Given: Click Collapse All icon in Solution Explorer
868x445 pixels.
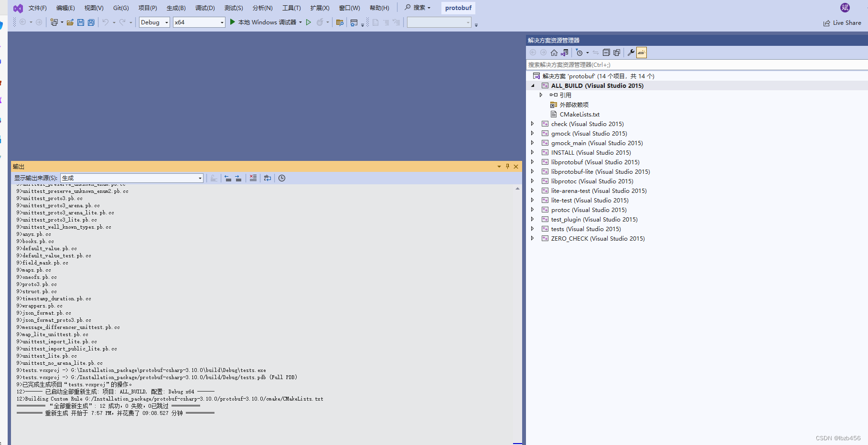Looking at the screenshot, I should click(606, 53).
